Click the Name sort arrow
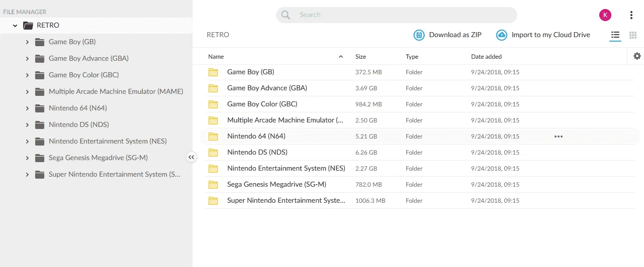This screenshot has height=267, width=644. [341, 57]
